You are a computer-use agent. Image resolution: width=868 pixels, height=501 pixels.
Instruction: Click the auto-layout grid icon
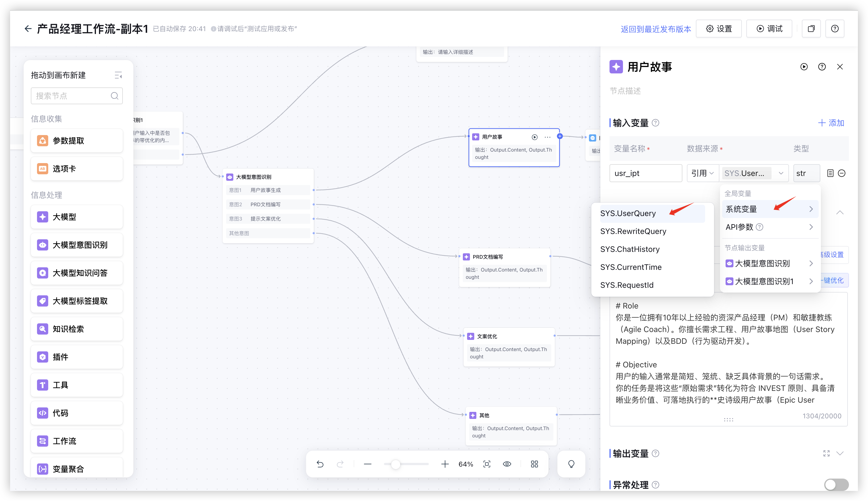[x=534, y=464]
